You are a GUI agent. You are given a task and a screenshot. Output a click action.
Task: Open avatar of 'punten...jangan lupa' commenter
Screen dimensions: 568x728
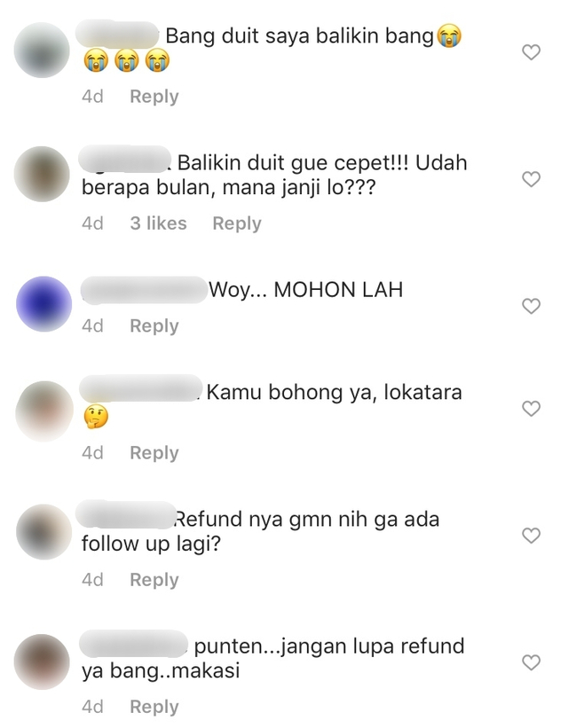[42, 661]
